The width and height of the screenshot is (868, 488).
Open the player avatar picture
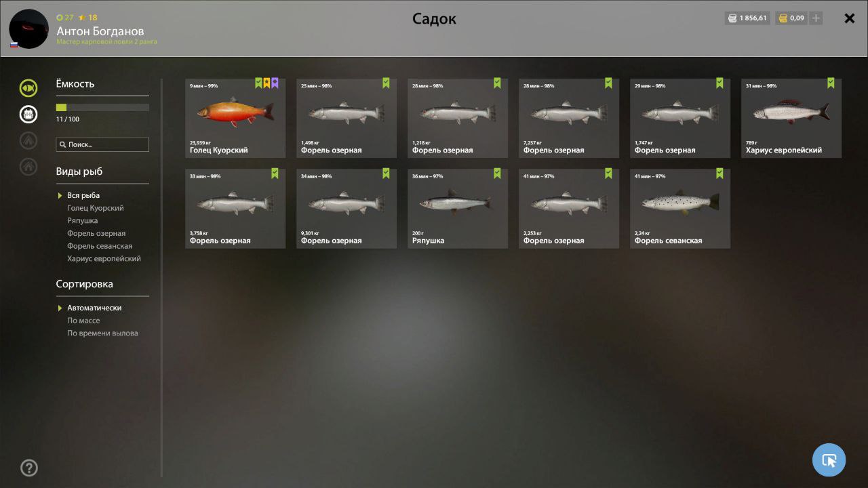[x=29, y=29]
